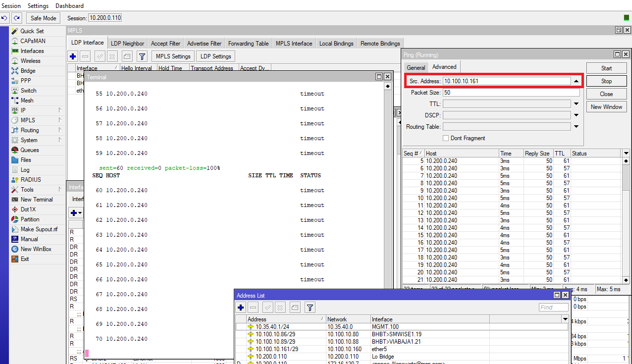Click the filter funnel icon in Address List

click(x=310, y=308)
